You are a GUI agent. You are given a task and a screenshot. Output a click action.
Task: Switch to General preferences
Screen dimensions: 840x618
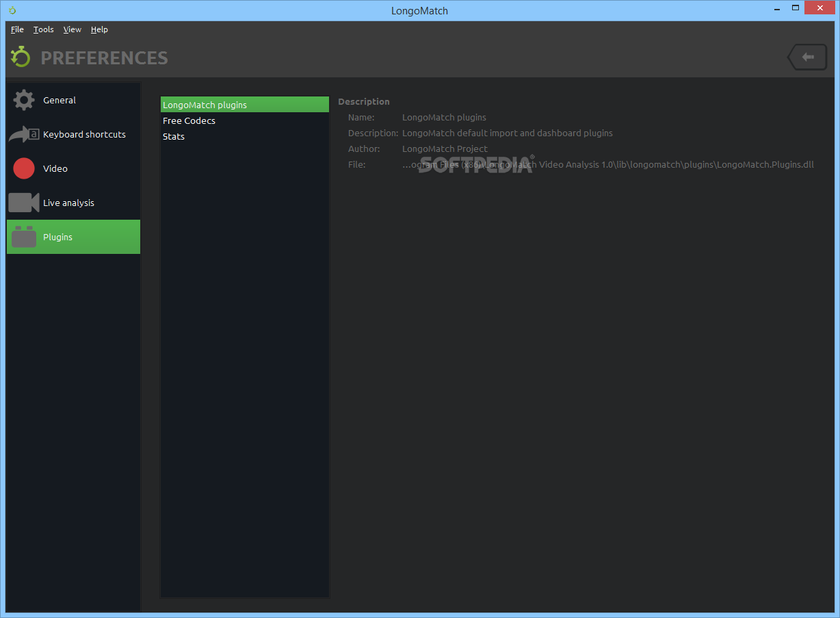pos(73,100)
